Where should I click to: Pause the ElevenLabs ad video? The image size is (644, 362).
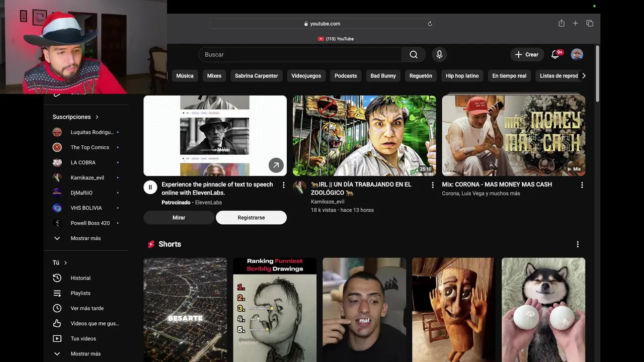[x=150, y=188]
